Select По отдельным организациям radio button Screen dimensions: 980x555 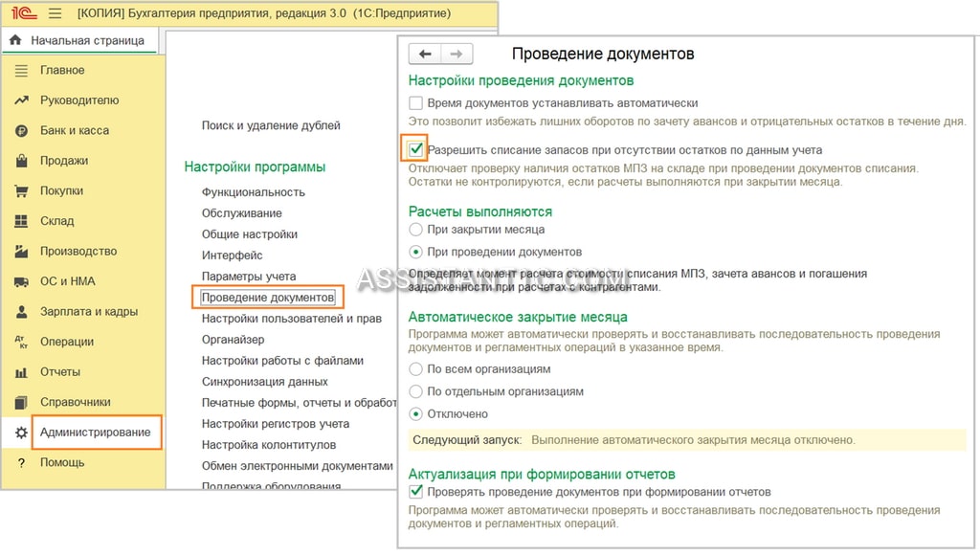pyautogui.click(x=415, y=392)
